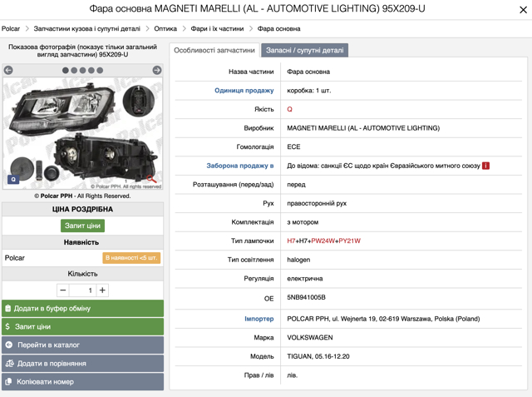Increase quantity with plus button

102,290
